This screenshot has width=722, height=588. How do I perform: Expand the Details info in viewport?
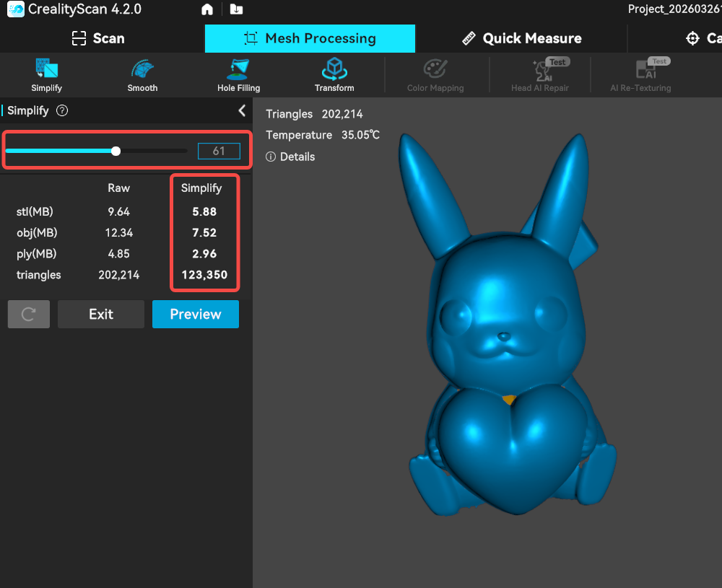291,157
